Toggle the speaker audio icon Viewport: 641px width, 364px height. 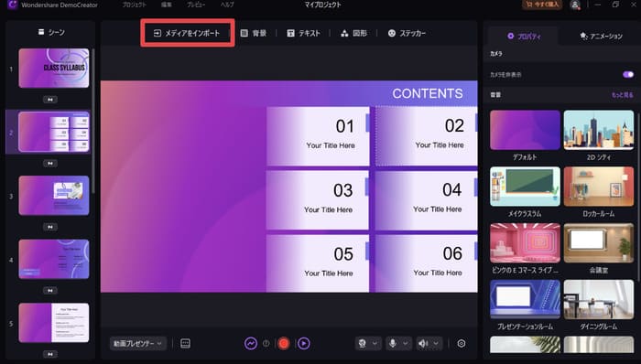[x=423, y=344]
